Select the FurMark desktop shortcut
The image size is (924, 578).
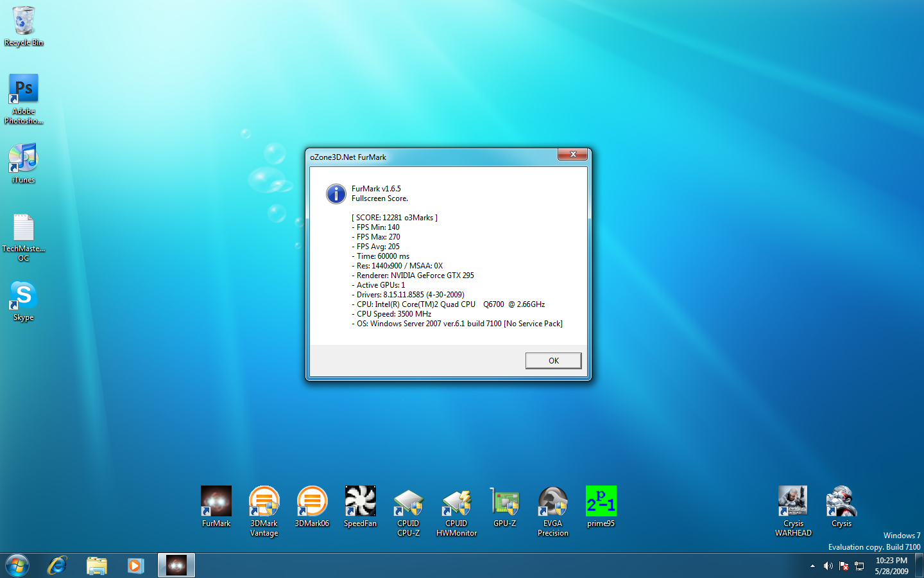(216, 507)
